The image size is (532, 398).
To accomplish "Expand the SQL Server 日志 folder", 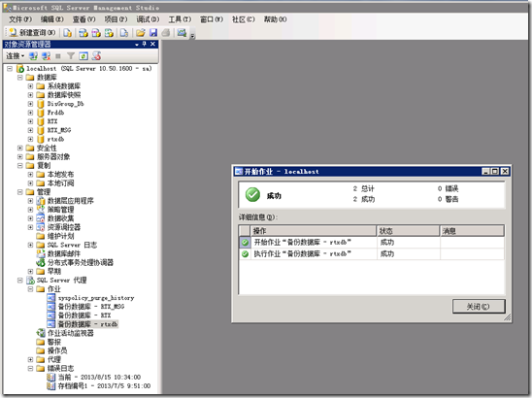I will click(x=30, y=245).
